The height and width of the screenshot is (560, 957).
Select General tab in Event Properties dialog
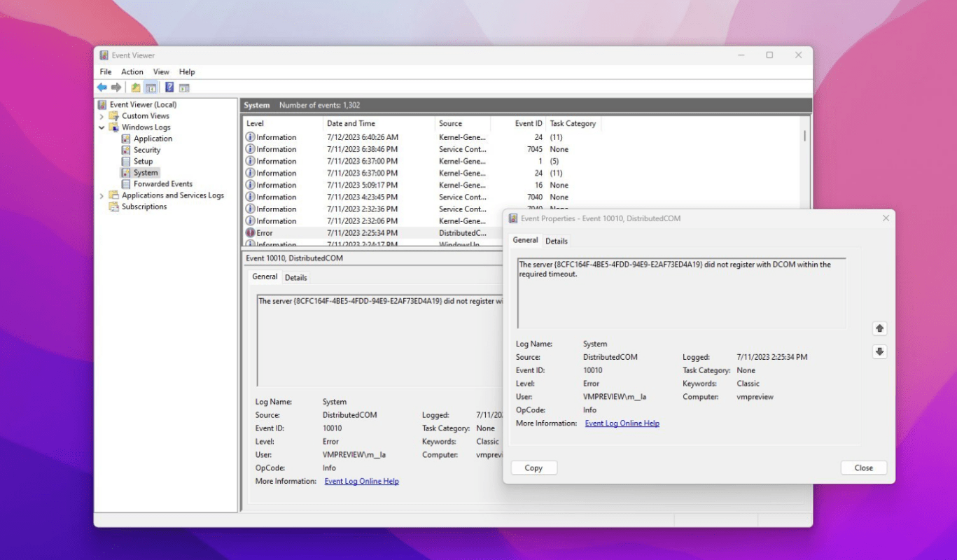525,240
